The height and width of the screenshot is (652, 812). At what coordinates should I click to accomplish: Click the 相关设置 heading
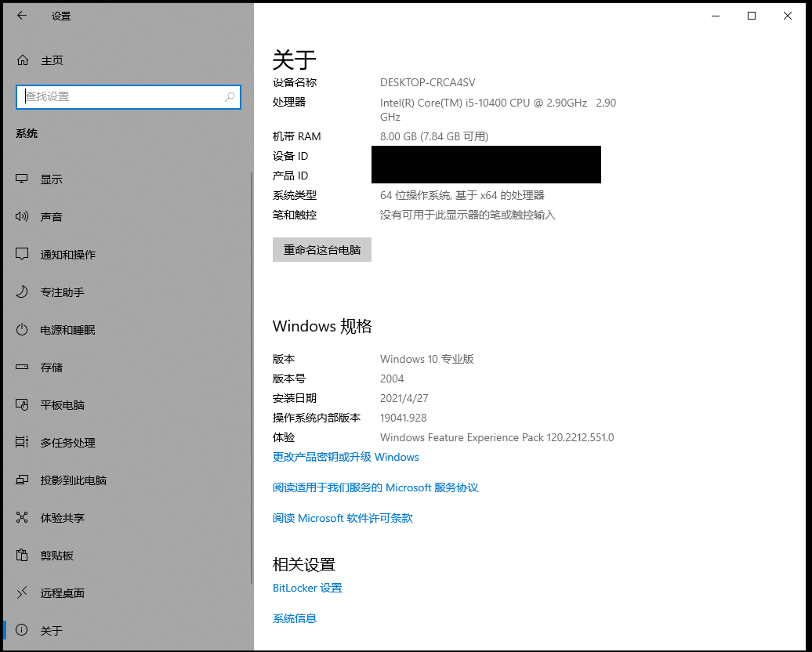[304, 564]
